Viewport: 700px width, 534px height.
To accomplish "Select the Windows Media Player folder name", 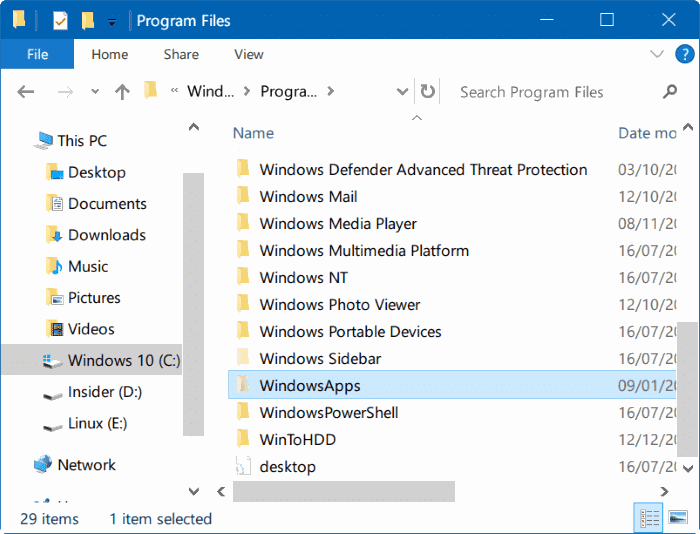I will [338, 224].
